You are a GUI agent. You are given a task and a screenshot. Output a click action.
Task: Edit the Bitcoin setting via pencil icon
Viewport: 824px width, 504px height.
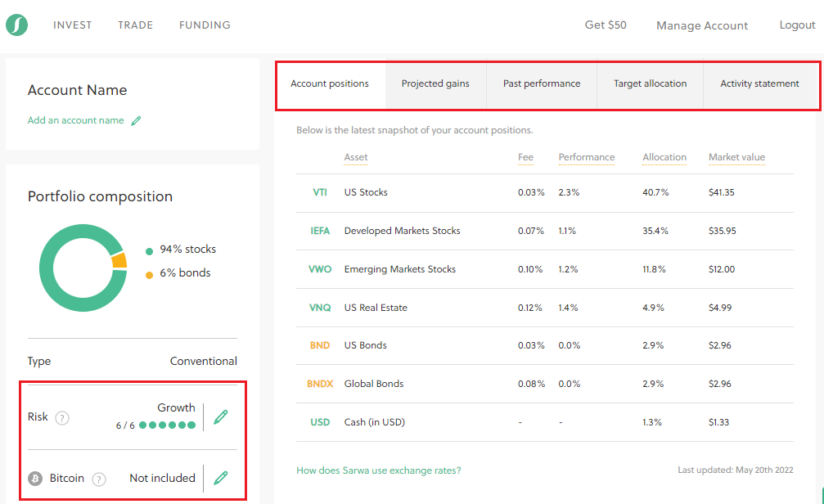coord(220,478)
